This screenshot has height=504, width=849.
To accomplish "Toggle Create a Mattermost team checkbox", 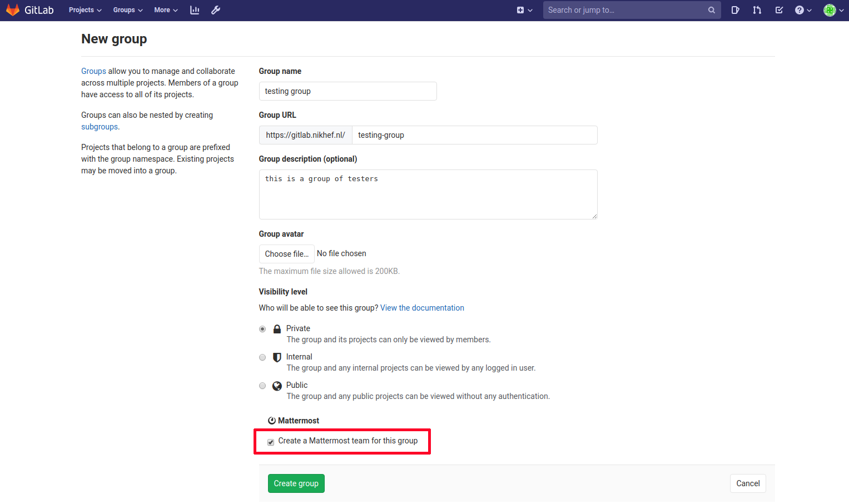I will (271, 442).
